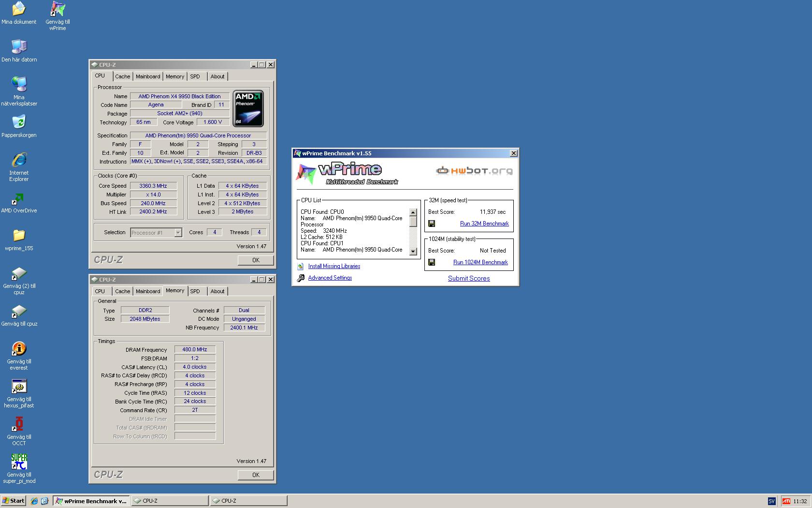Click the system clock showing 11:32
This screenshot has height=508, width=812.
coord(800,501)
